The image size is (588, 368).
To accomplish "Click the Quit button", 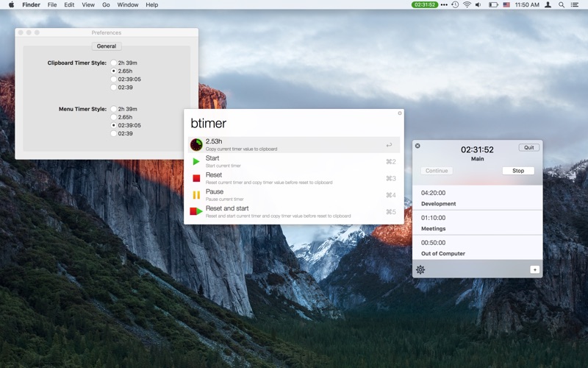I will tap(529, 148).
